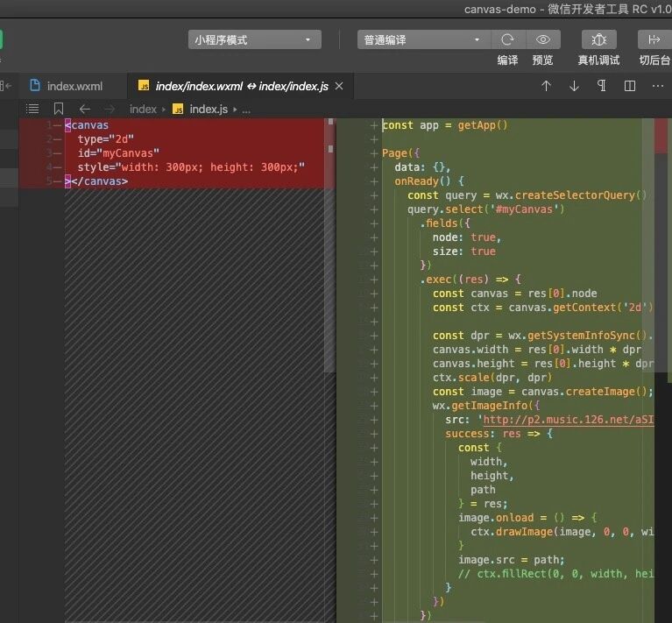Click the file icon on the index.wxml tab
This screenshot has width=672, height=623.
click(35, 86)
